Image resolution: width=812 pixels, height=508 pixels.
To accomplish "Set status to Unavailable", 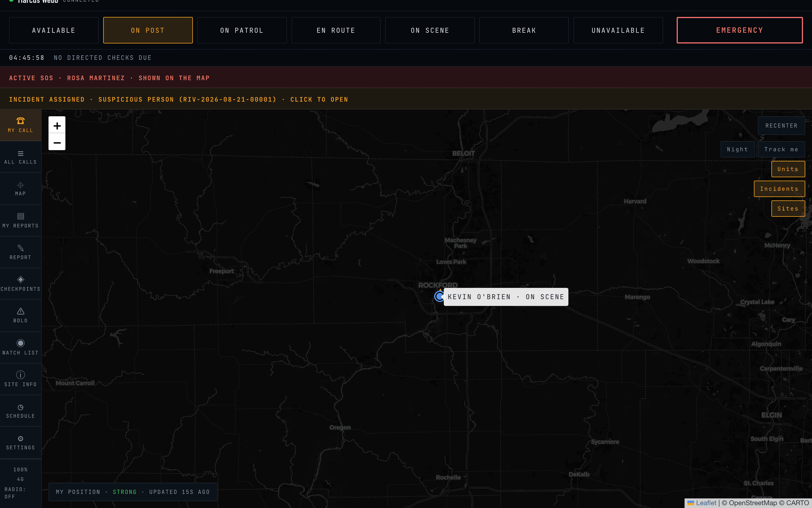I will pos(618,30).
